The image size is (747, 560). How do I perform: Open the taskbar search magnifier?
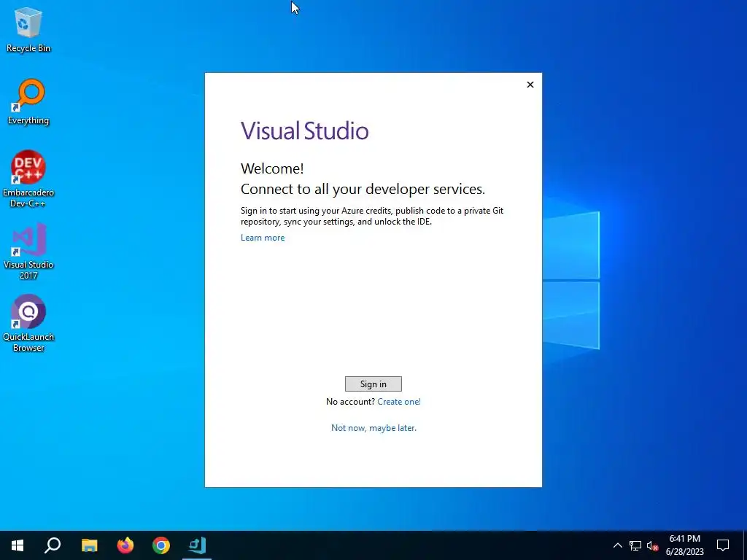coord(53,545)
